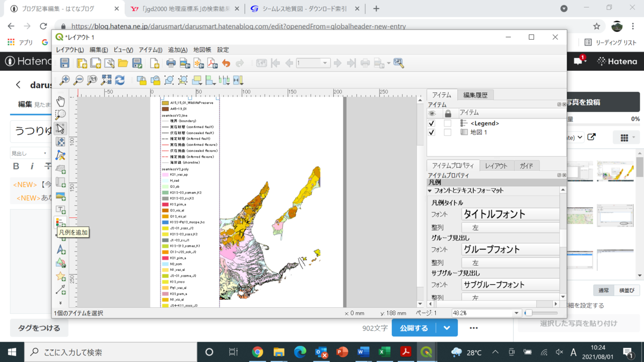Click the zoom full icon
This screenshot has height=362, width=644.
coord(106,80)
